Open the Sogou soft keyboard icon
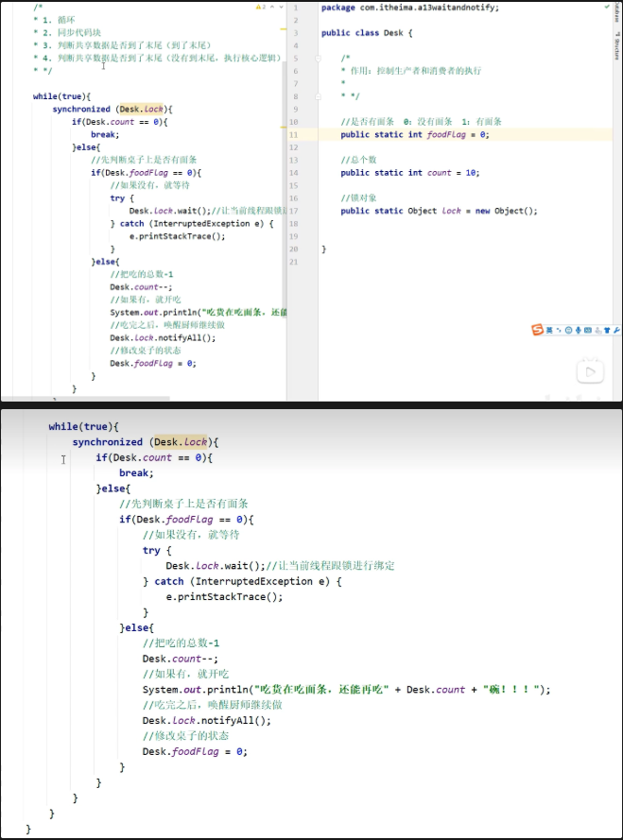Viewport: 623px width, 840px height. [588, 331]
